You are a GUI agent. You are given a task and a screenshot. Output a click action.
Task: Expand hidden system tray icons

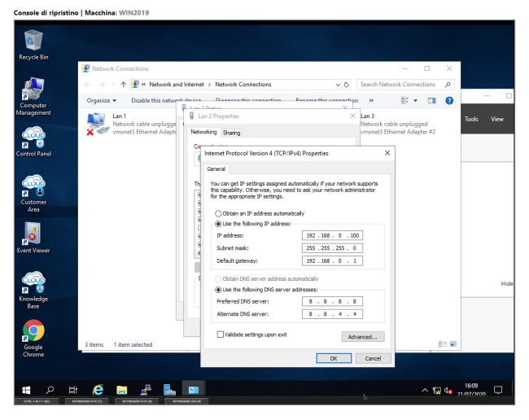tap(425, 391)
